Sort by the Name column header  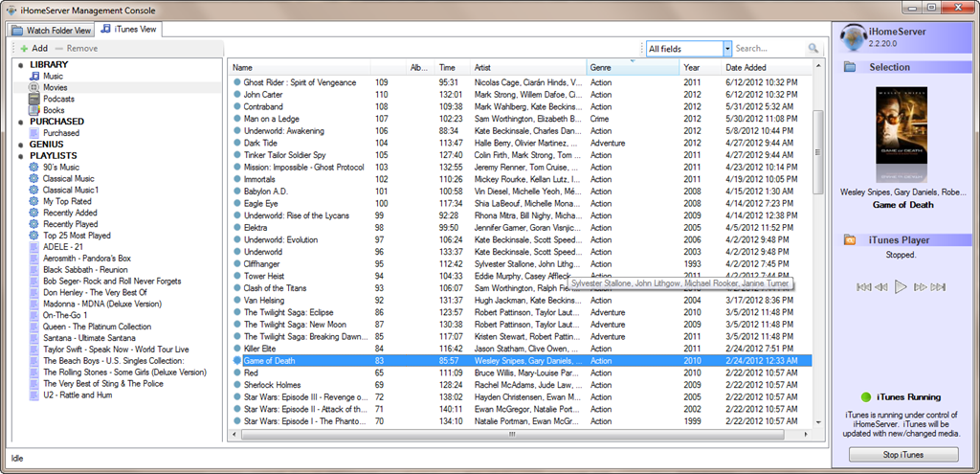coord(300,67)
